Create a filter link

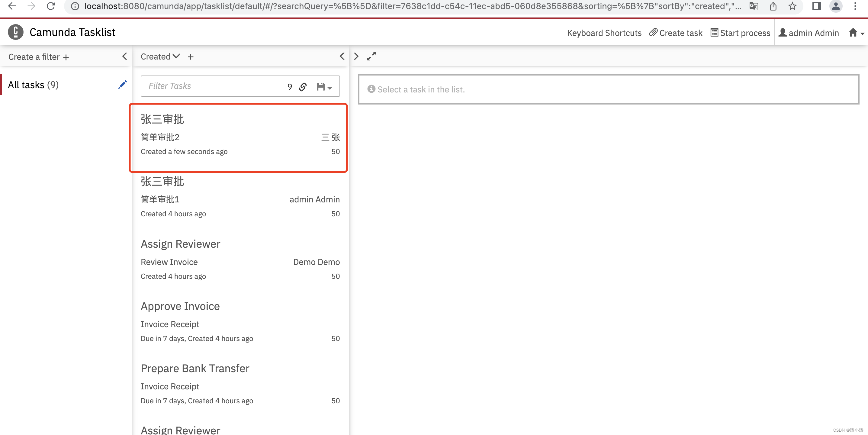click(x=39, y=57)
